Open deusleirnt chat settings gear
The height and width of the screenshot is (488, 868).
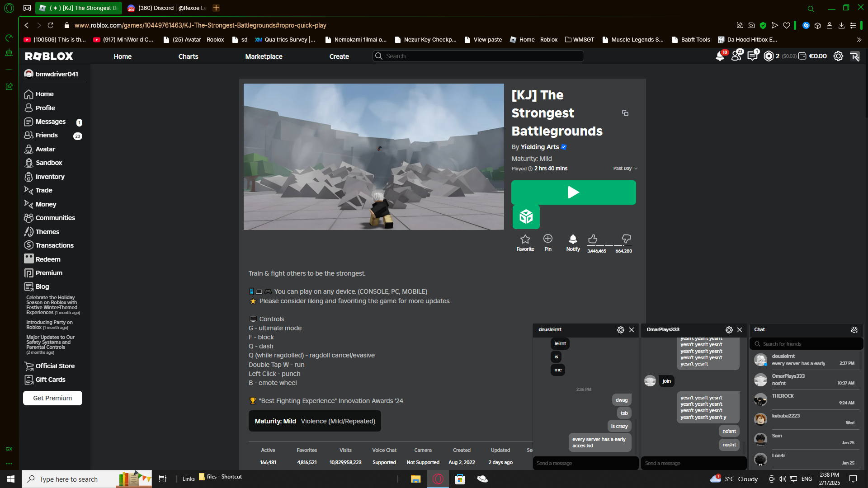620,330
